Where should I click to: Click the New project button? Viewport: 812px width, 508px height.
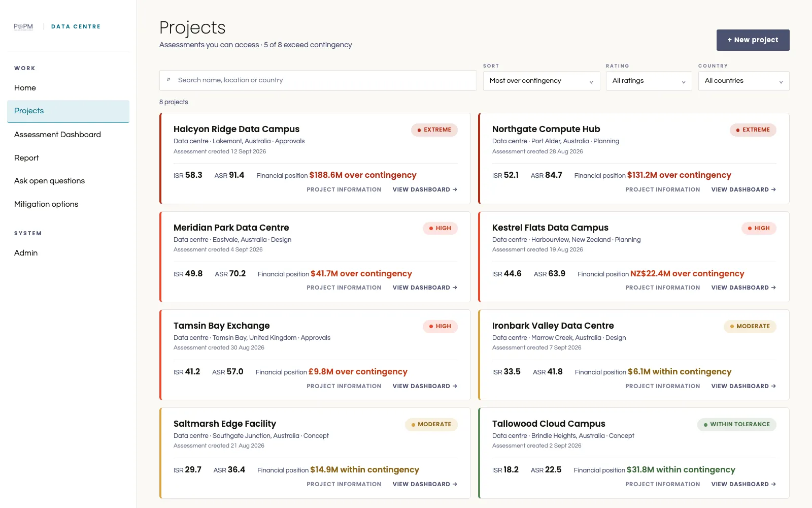coord(753,40)
